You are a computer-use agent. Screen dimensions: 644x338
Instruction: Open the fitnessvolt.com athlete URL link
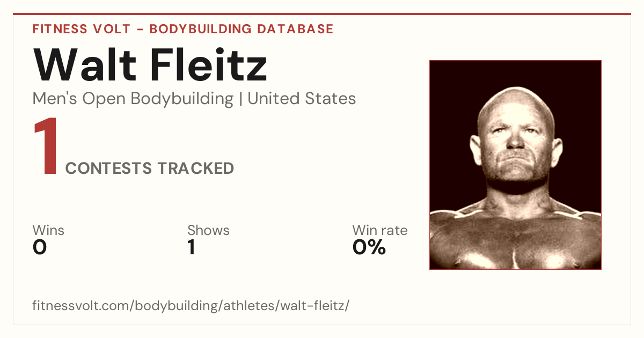(x=191, y=306)
